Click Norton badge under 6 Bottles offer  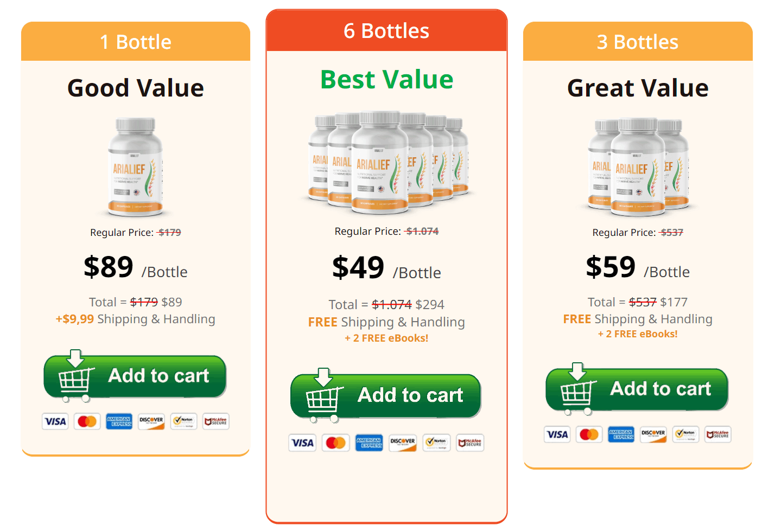coord(437,443)
